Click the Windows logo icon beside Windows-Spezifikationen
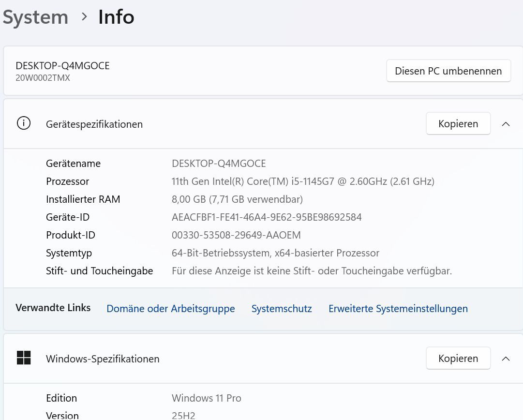 click(24, 358)
